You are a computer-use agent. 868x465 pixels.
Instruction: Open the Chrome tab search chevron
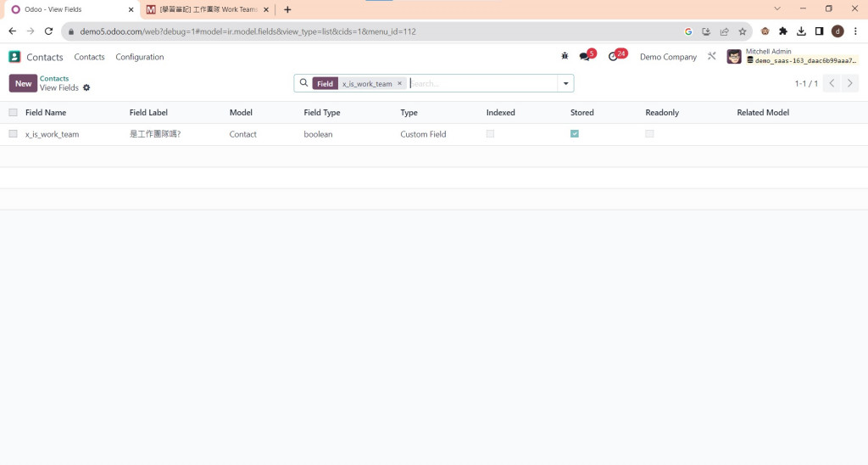coord(777,8)
